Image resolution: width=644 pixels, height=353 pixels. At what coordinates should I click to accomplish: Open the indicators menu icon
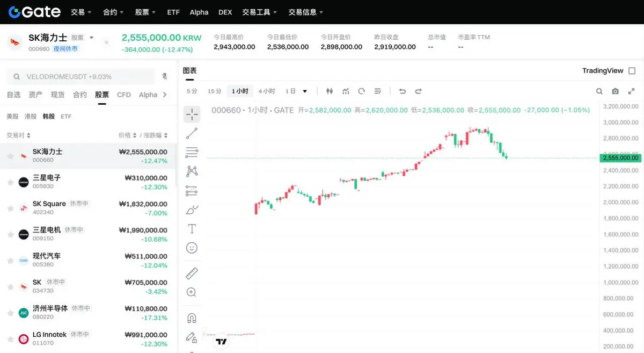pos(346,91)
